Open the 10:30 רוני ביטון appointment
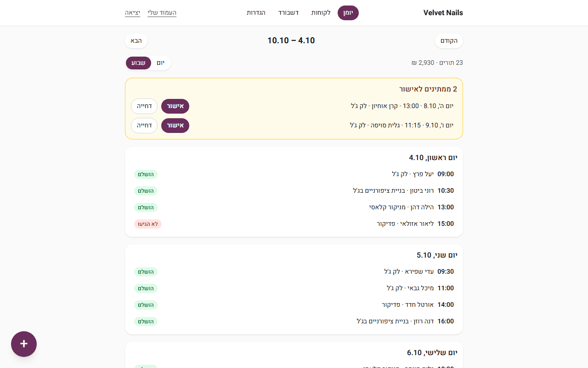This screenshot has height=368, width=588. click(294, 191)
